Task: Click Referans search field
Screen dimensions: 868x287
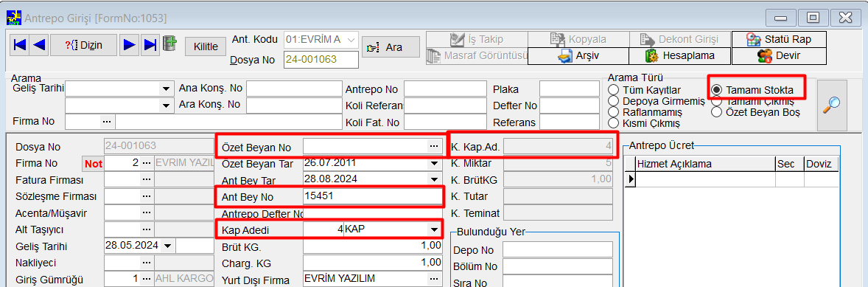Action: point(569,122)
